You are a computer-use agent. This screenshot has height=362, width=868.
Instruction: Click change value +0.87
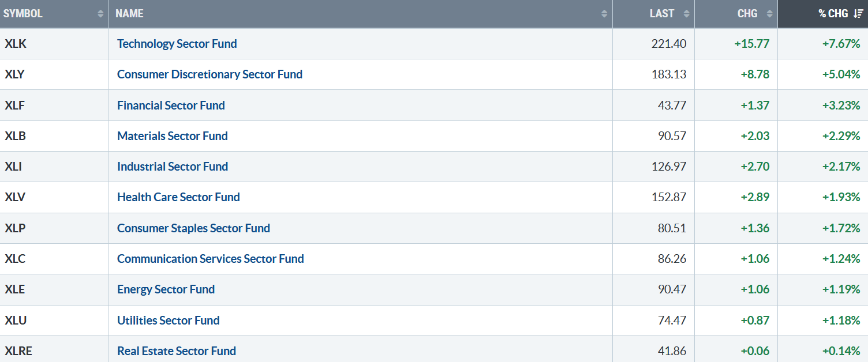pos(755,320)
